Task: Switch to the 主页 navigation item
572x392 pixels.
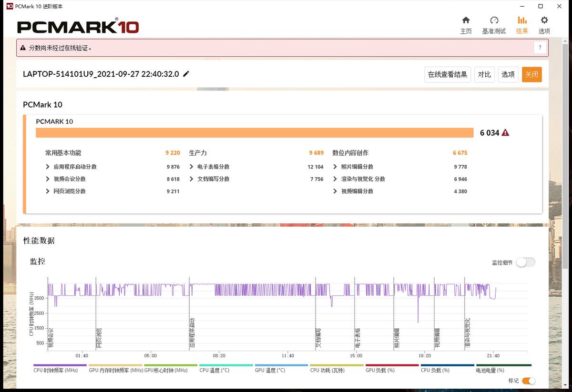Action: point(466,20)
